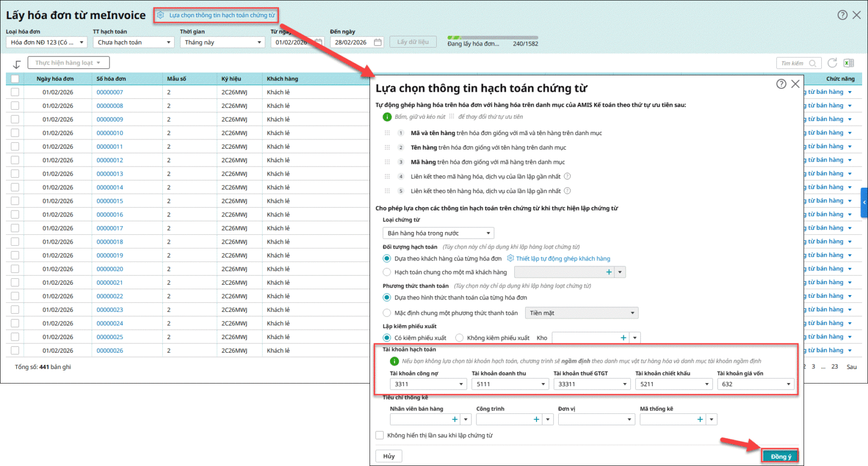
Task: Click info icon next to priority rule 4
Action: coord(567,176)
